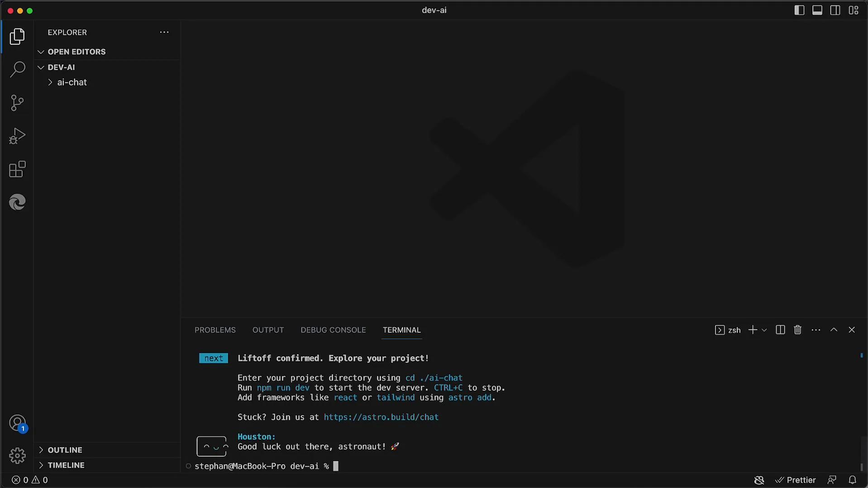Click errors and warnings status indicator
The height and width of the screenshot is (488, 868).
30,480
